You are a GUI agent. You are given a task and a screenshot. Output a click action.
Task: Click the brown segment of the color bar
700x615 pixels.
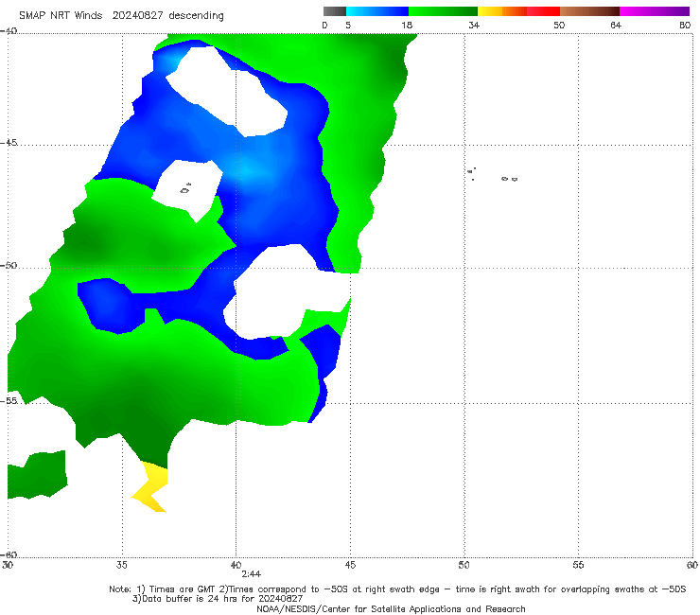click(x=589, y=11)
